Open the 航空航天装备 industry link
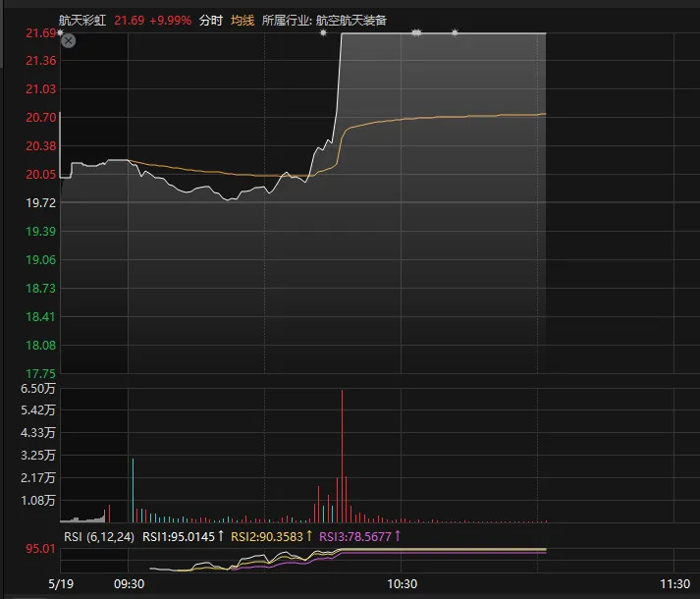This screenshot has width=700, height=599. 351,20
